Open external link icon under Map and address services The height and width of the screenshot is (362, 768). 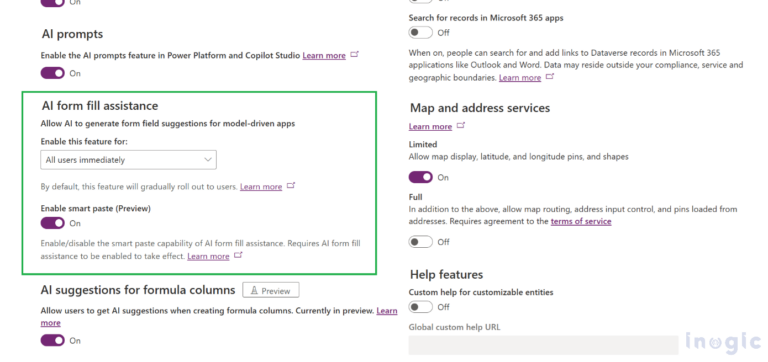tap(460, 126)
